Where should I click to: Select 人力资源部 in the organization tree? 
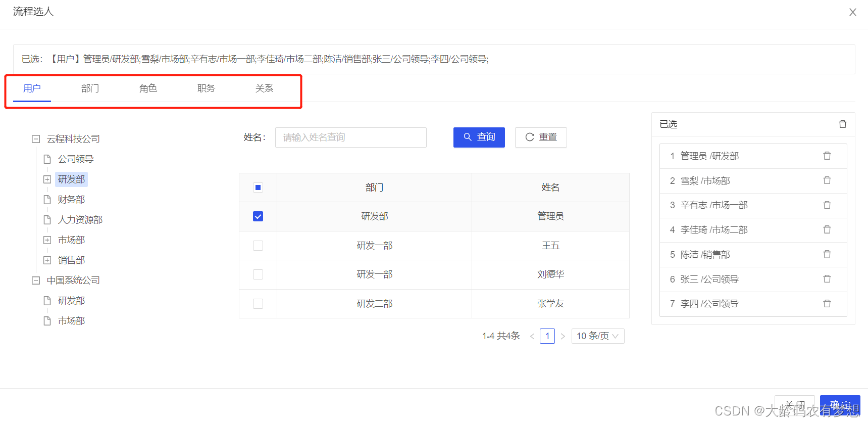coord(80,220)
